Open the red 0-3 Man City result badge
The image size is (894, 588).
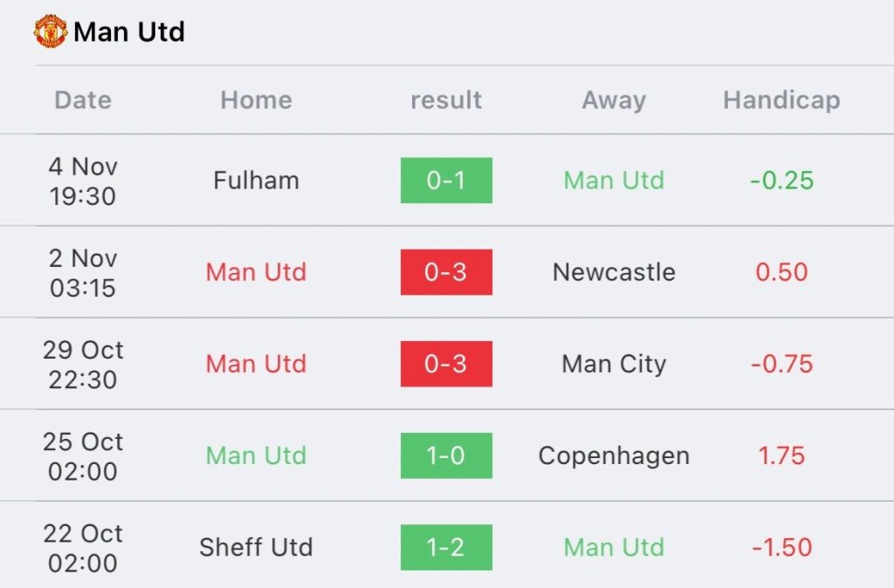point(446,364)
